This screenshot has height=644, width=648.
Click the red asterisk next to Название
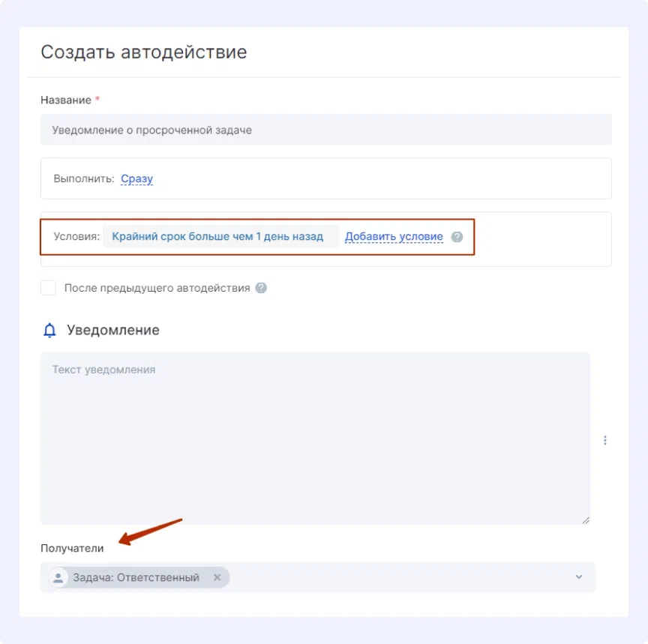(x=97, y=100)
